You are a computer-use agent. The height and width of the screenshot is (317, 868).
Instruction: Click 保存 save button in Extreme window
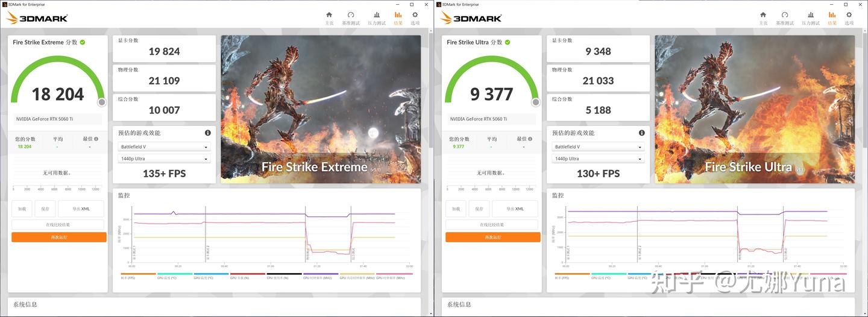[x=45, y=209]
